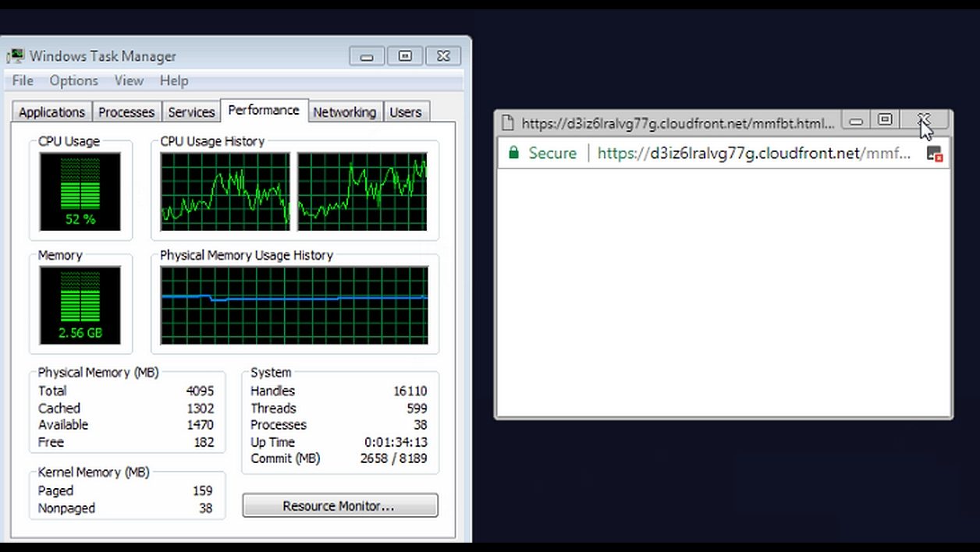Click the Available memory value 1470
The width and height of the screenshot is (980, 552).
[200, 425]
